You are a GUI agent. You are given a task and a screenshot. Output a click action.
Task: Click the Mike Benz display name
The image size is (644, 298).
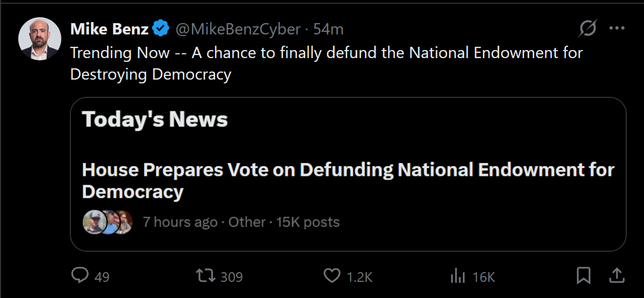click(x=109, y=29)
